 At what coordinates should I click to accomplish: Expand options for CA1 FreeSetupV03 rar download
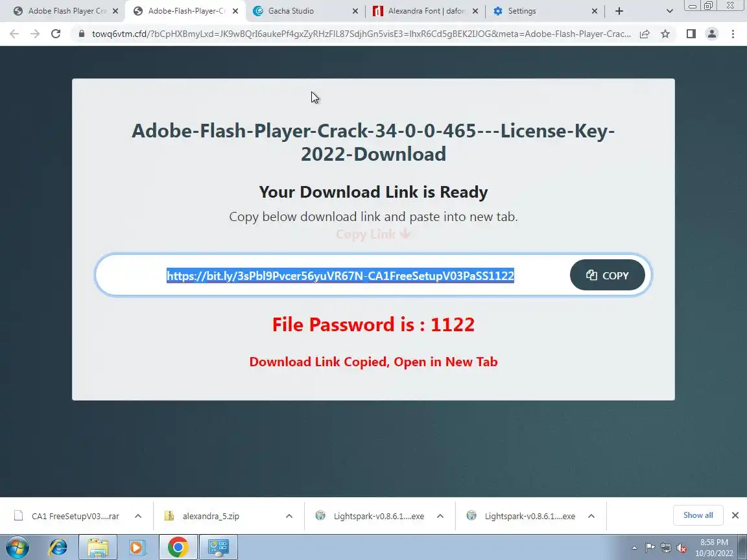point(138,516)
